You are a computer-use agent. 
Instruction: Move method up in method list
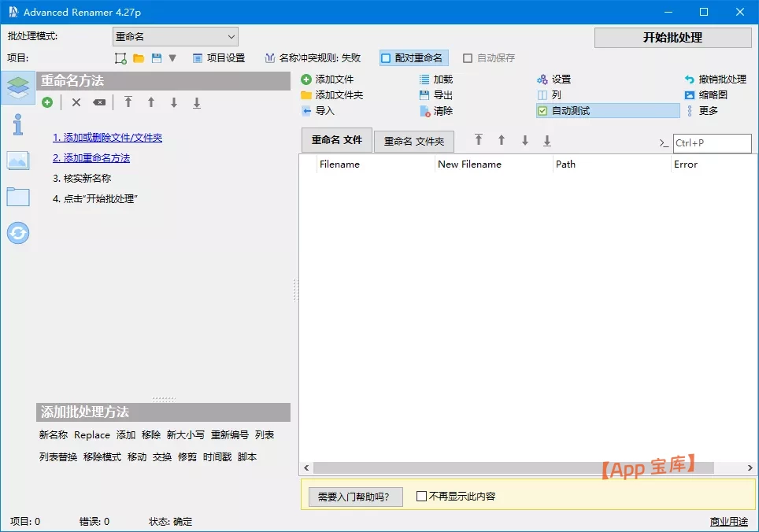coord(151,102)
